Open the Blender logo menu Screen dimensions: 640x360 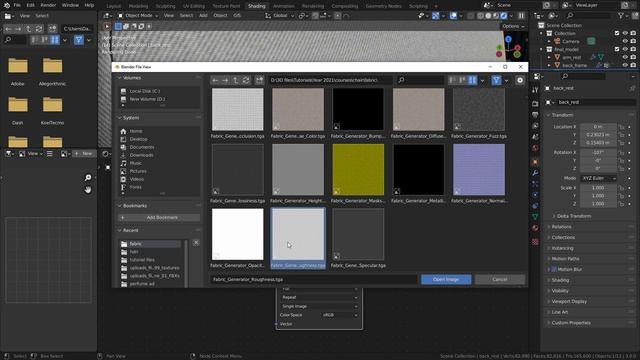7,5
